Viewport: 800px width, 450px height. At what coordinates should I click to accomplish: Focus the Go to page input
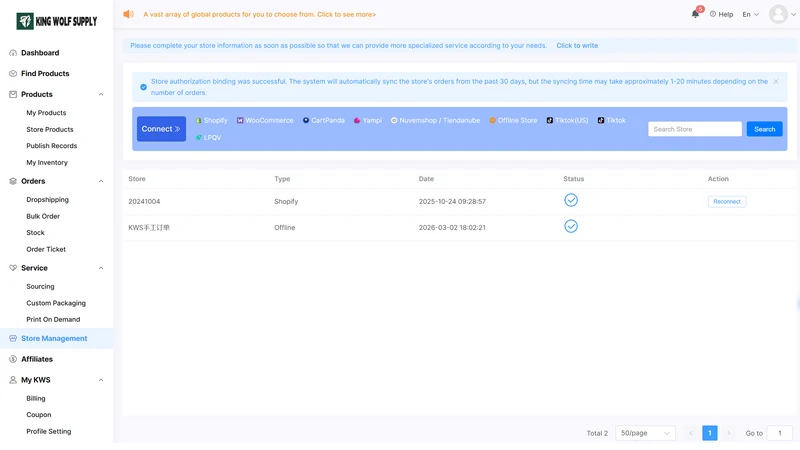click(779, 433)
